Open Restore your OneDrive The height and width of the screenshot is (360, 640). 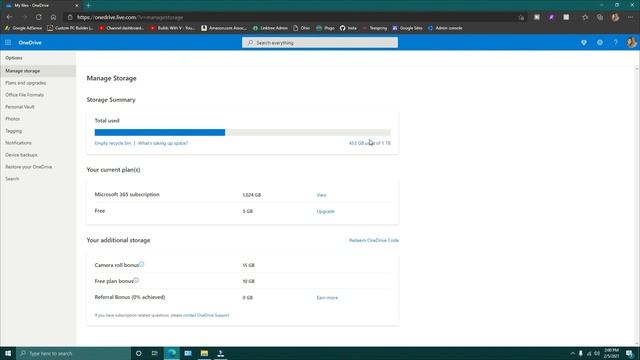coord(29,167)
